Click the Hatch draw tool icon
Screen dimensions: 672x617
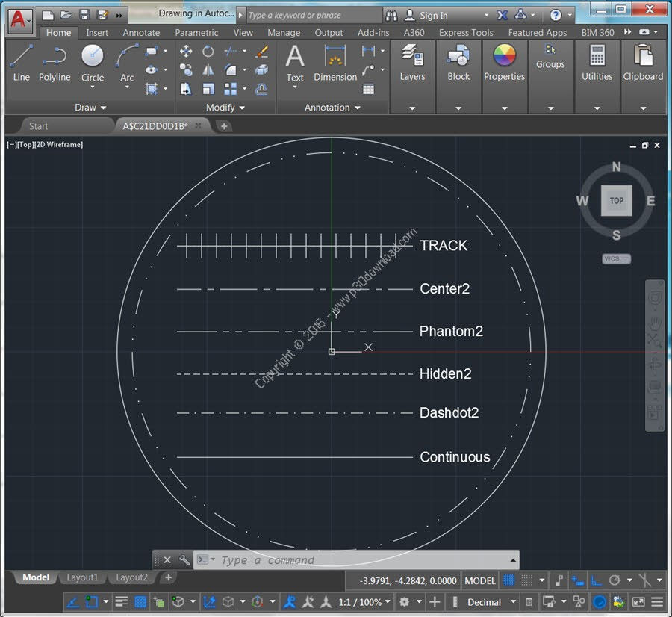coord(151,89)
